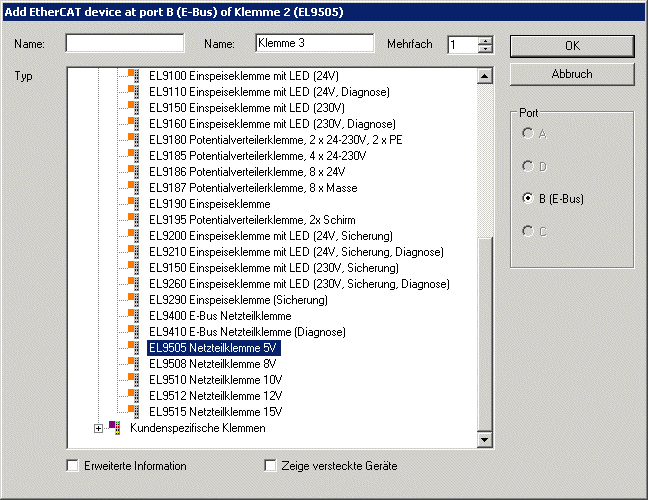Select EL9260 Einspeiseklemme (230V, Sicherung, Diagnose)

coord(299,284)
